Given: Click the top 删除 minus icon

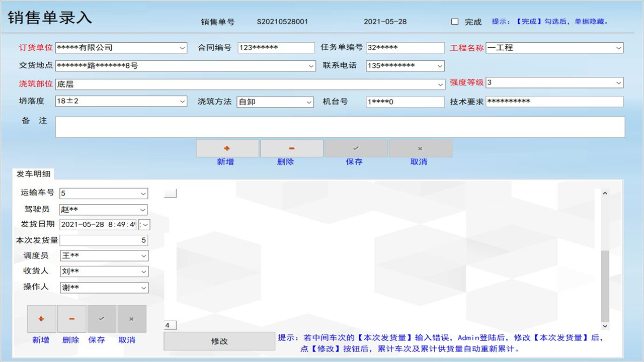Looking at the screenshot, I should point(291,148).
